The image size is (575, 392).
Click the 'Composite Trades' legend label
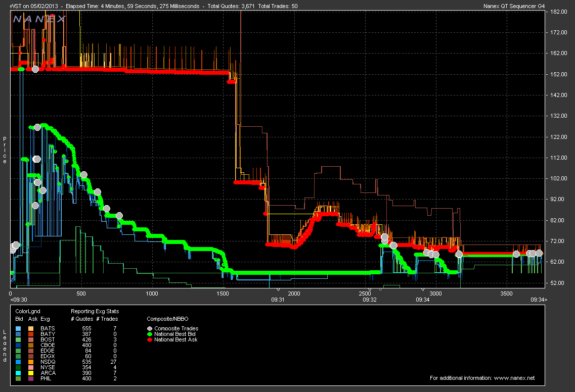176,329
